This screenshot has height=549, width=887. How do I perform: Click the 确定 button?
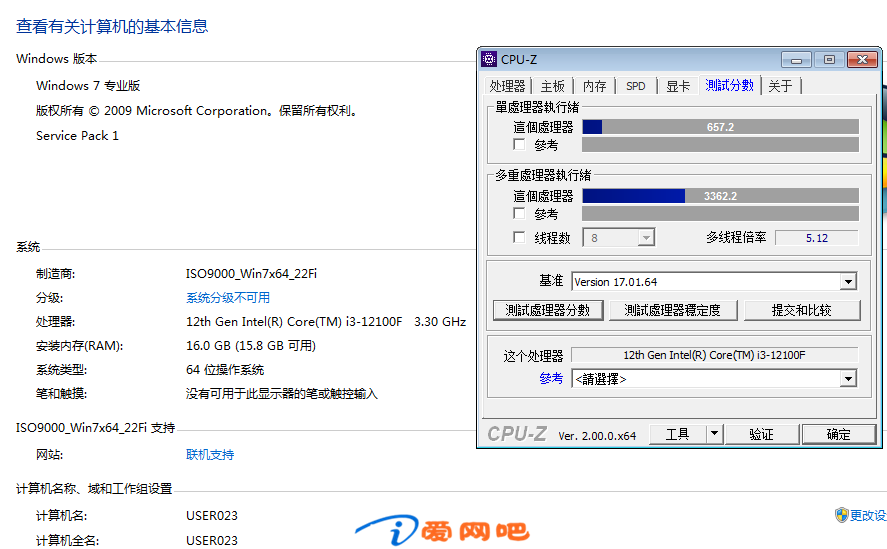click(839, 434)
